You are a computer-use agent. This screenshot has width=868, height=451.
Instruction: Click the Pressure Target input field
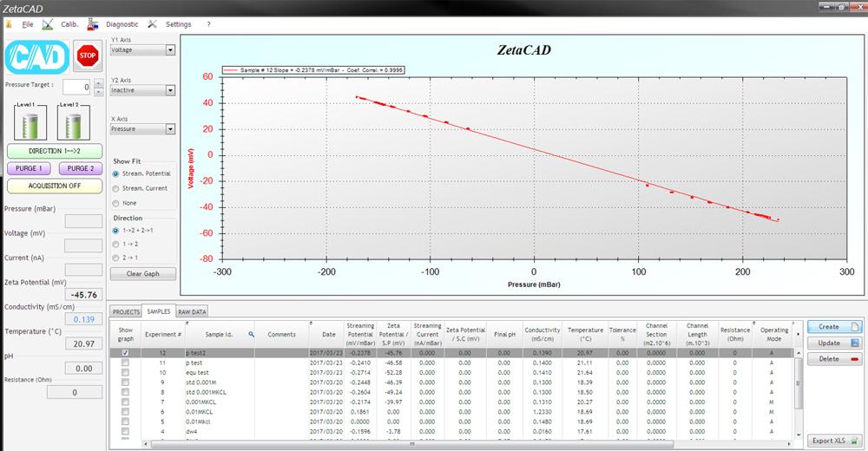tap(76, 87)
